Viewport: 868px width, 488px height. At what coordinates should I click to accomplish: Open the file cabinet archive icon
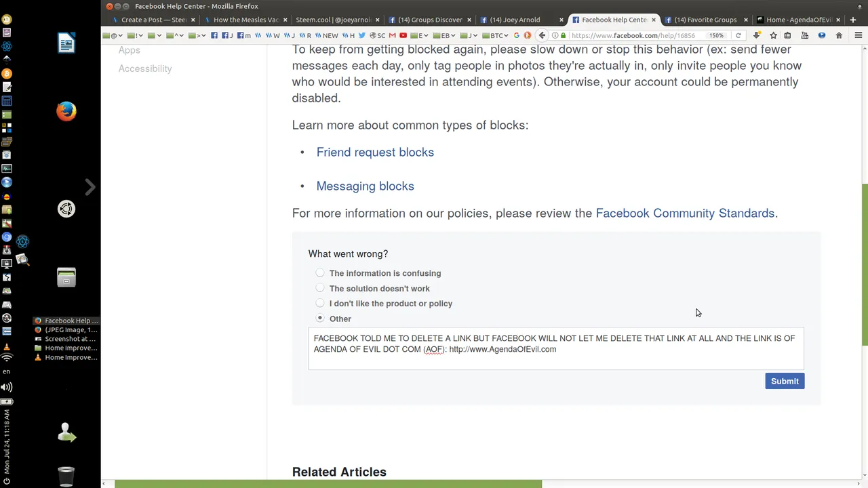(66, 277)
